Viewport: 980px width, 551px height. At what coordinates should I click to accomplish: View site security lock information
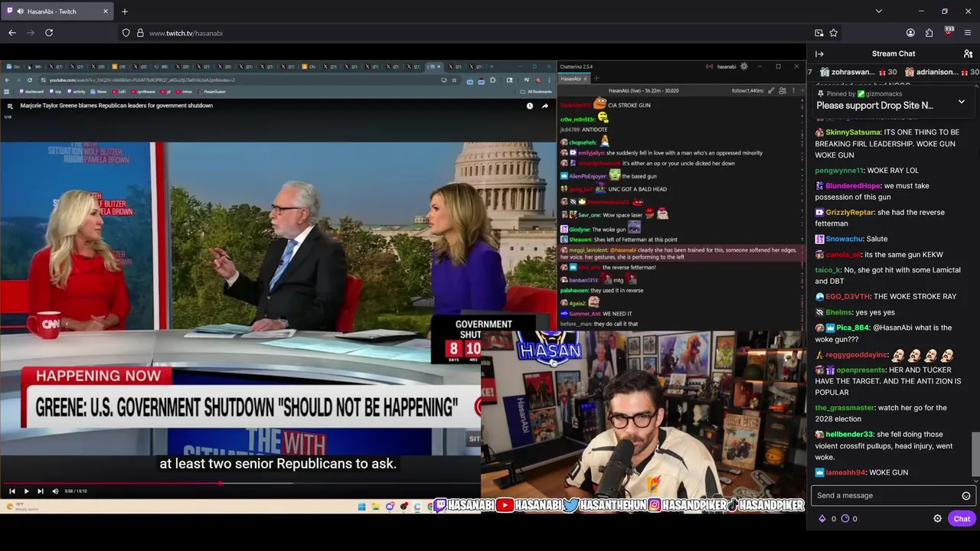(140, 33)
